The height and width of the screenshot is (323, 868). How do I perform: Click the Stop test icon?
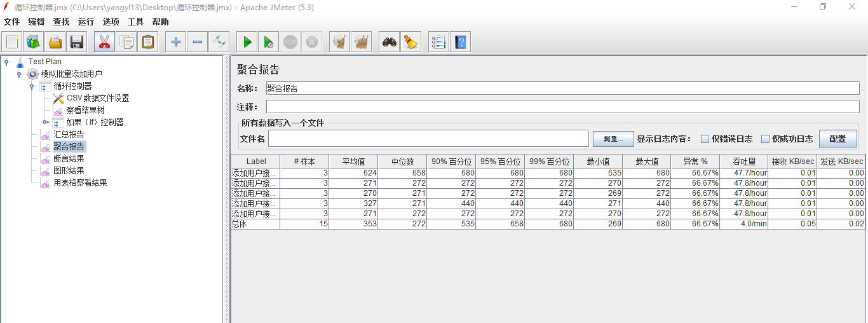290,43
